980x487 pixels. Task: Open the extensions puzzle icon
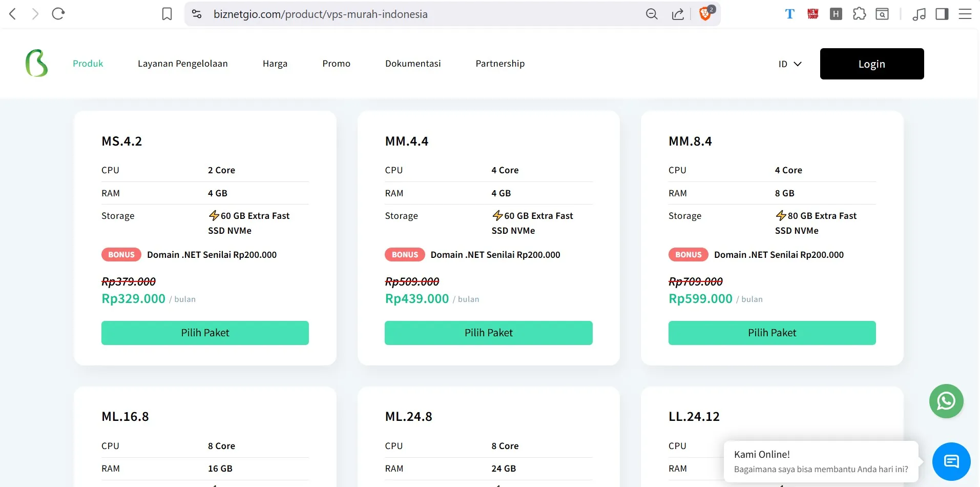pos(859,14)
